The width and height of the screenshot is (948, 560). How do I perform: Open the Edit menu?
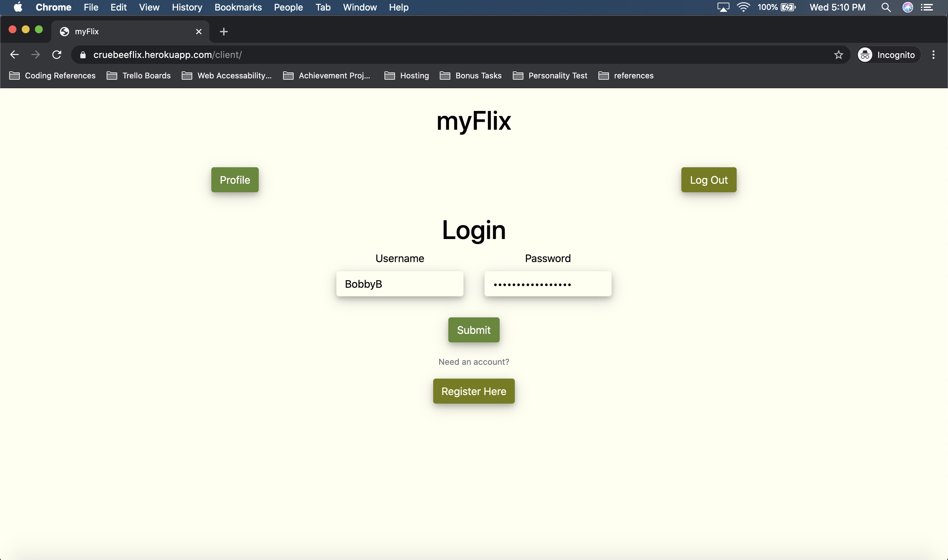pyautogui.click(x=118, y=7)
